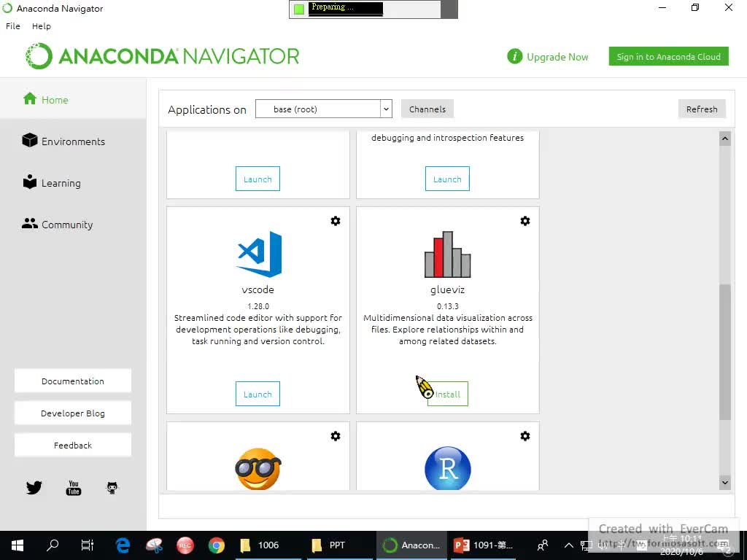This screenshot has width=747, height=560.
Task: Open the PPT folder in taskbar
Action: [x=338, y=545]
